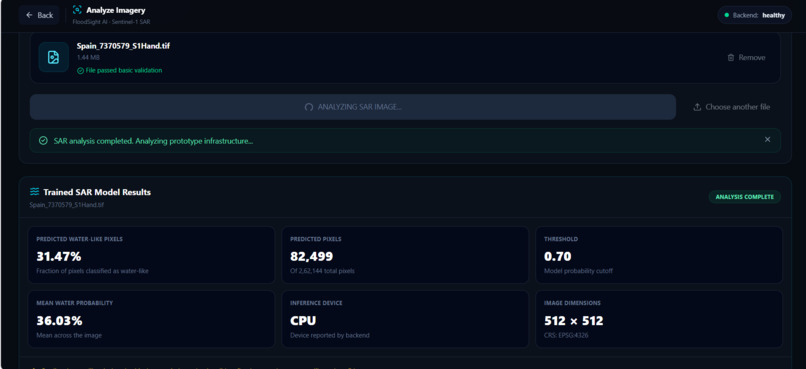Click the 512 × 512 image dimensions value
This screenshot has height=369, width=806.
coord(574,321)
